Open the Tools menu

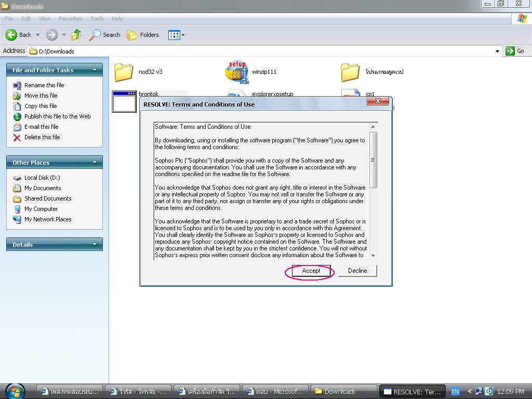coord(97,19)
